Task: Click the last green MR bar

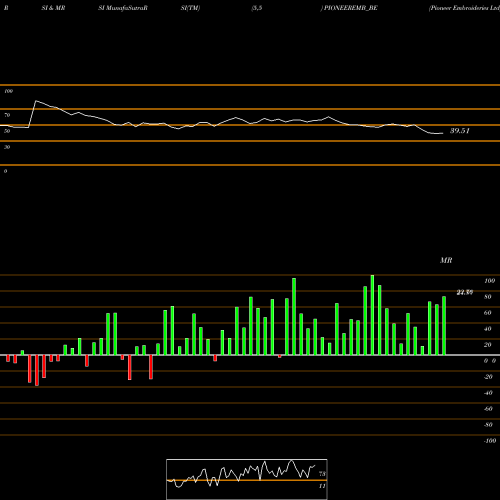Action: pos(444,326)
